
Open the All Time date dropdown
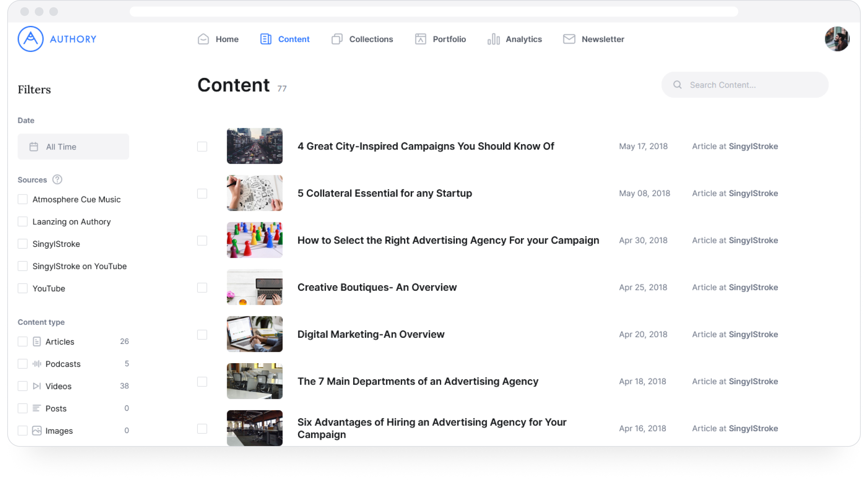coord(73,147)
